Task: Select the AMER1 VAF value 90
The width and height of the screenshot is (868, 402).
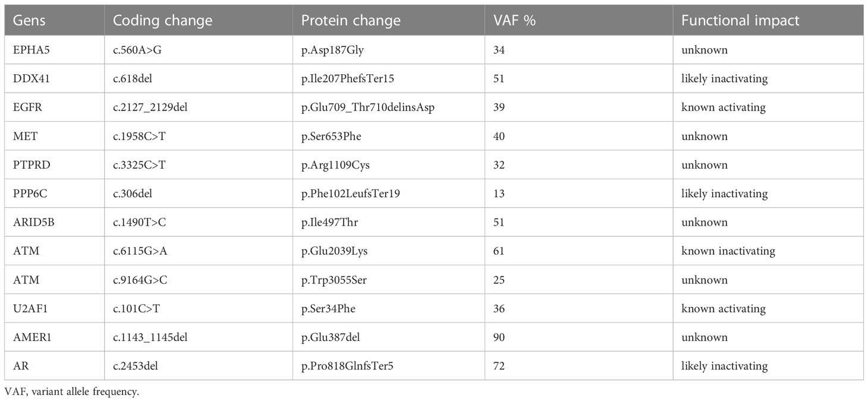Action: [x=499, y=337]
